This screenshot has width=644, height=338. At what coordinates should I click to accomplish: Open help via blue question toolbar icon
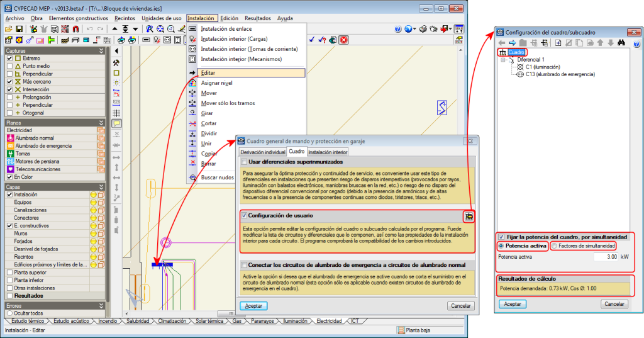point(397,29)
